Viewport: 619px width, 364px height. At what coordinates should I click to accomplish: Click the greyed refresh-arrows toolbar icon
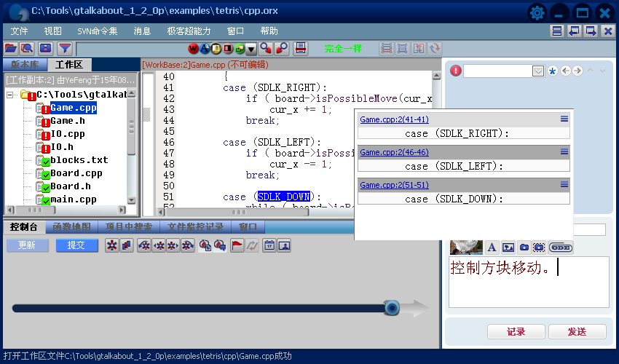click(435, 49)
